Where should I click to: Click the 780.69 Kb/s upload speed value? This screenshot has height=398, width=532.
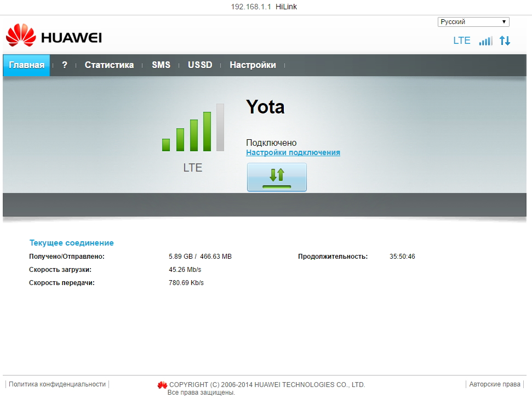point(186,282)
